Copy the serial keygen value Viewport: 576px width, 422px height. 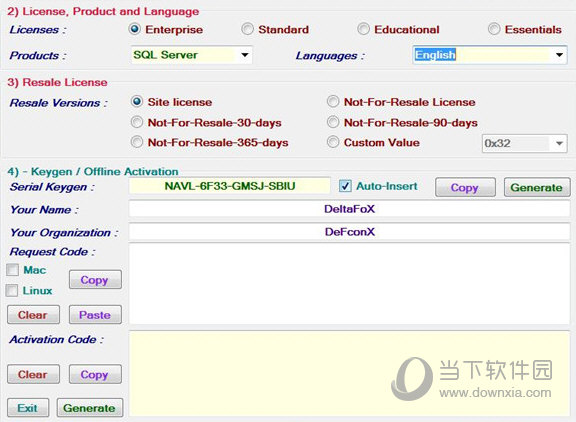465,187
